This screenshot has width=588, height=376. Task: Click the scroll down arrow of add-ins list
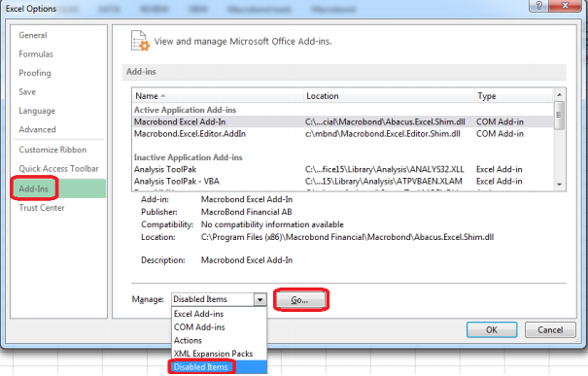click(x=559, y=185)
